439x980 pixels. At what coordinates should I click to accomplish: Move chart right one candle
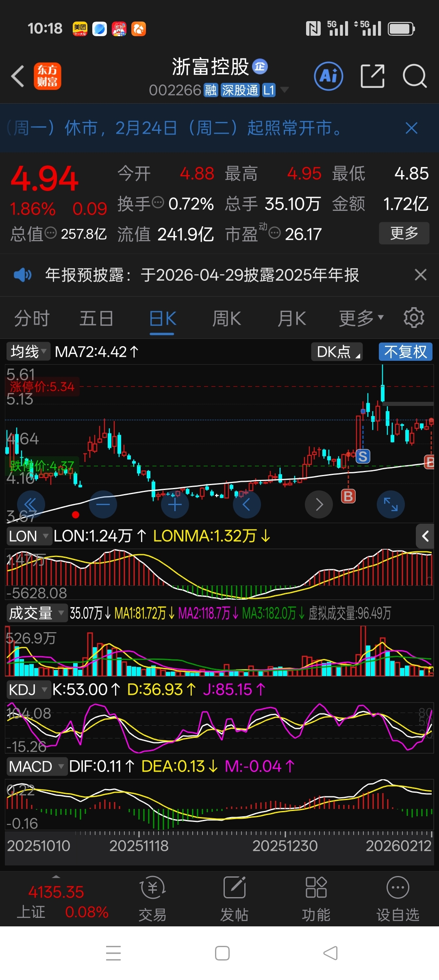coord(319,504)
